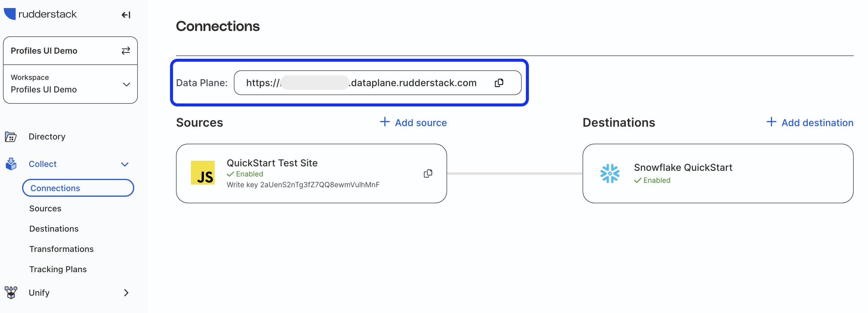Click the plus icon beside Add destination

tap(771, 122)
